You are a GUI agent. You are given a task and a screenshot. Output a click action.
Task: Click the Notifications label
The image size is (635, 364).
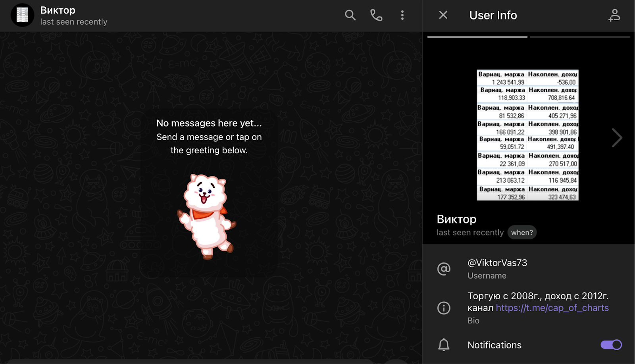tap(495, 345)
